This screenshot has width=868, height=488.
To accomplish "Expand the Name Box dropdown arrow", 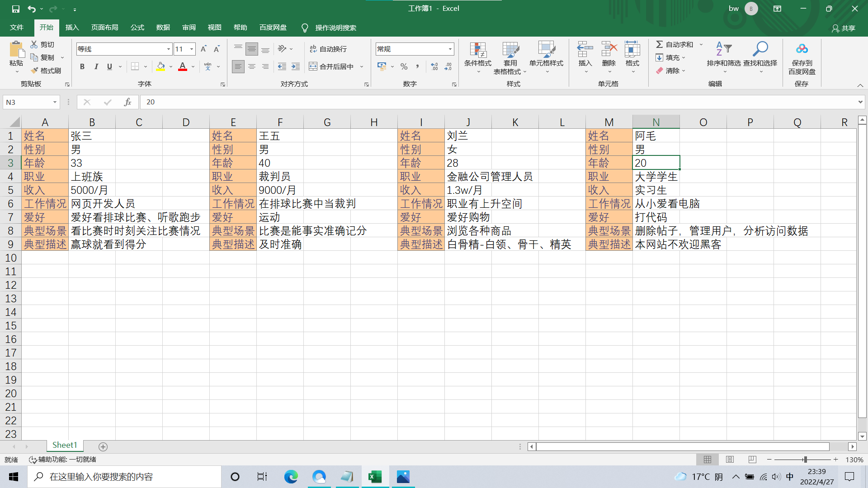I will pos(55,102).
